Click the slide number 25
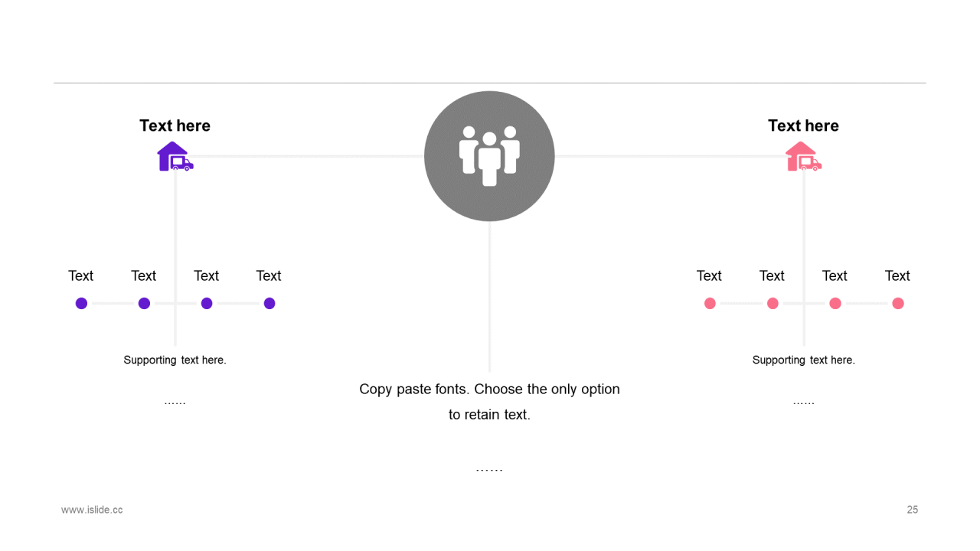 point(912,510)
